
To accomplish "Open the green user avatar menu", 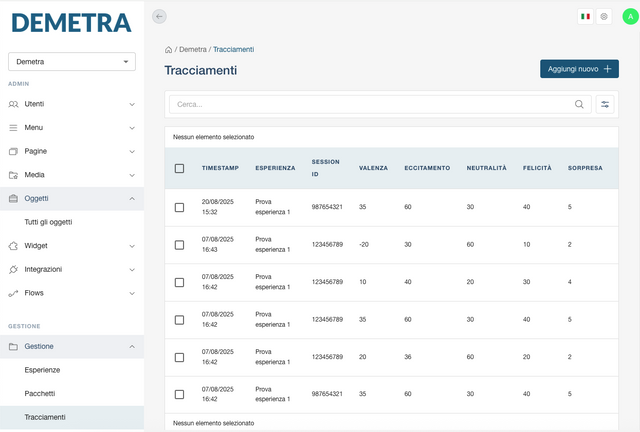I will click(629, 16).
